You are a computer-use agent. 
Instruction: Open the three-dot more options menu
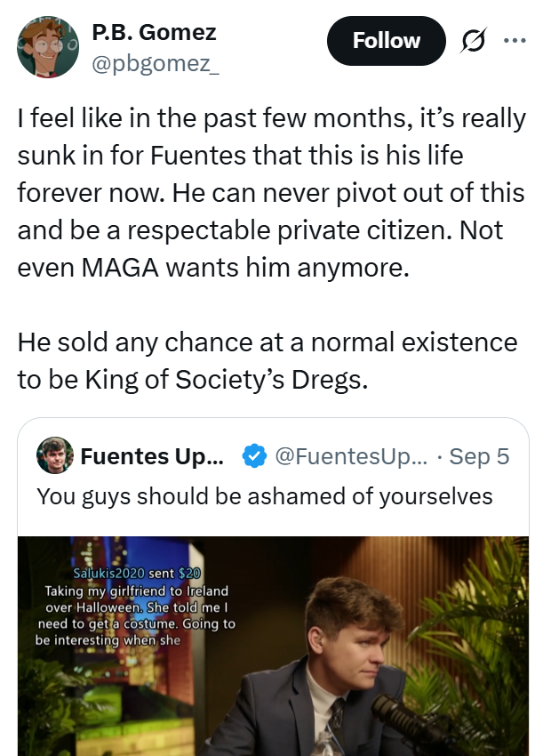pyautogui.click(x=515, y=40)
